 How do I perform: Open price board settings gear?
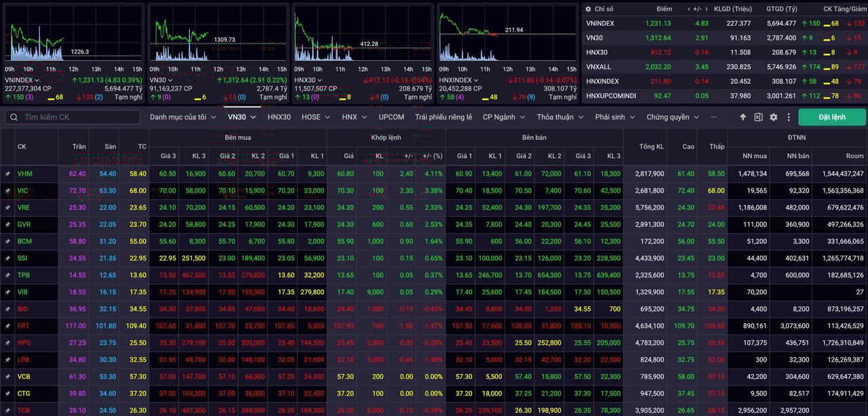pyautogui.click(x=774, y=117)
